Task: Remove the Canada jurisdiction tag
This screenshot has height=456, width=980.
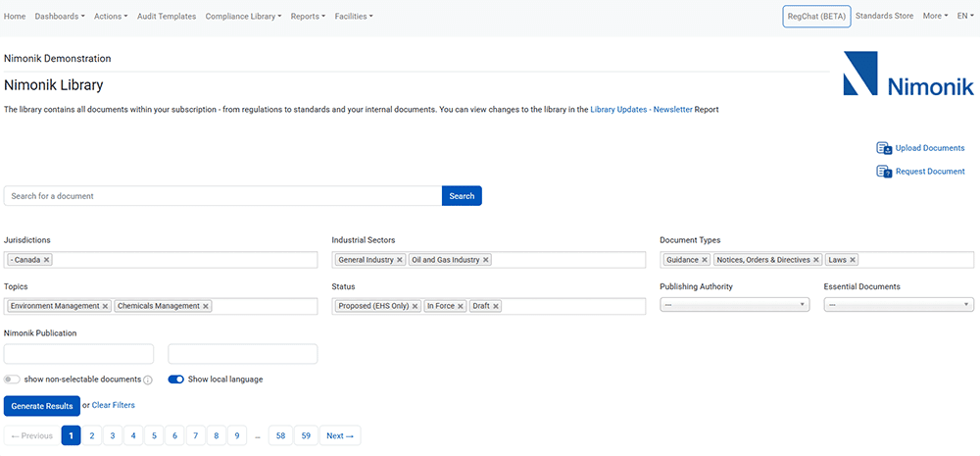Action: coord(47,260)
